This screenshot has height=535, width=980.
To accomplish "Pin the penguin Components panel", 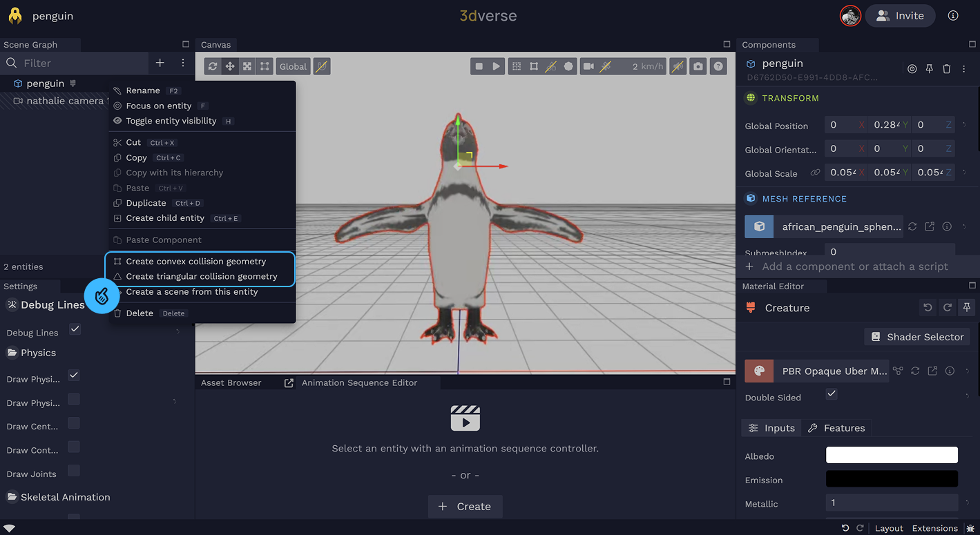I will coord(930,69).
